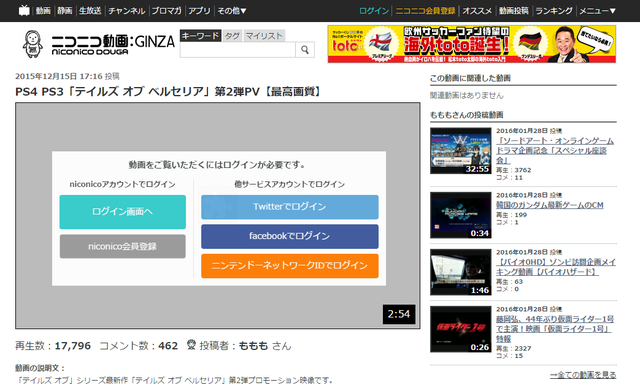
Task: Click the 海外toto banner advertisement
Action: tap(472, 44)
